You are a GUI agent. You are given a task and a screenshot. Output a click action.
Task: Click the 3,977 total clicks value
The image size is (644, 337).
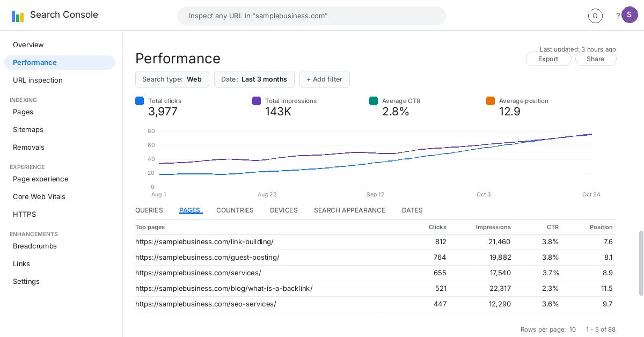tap(163, 112)
